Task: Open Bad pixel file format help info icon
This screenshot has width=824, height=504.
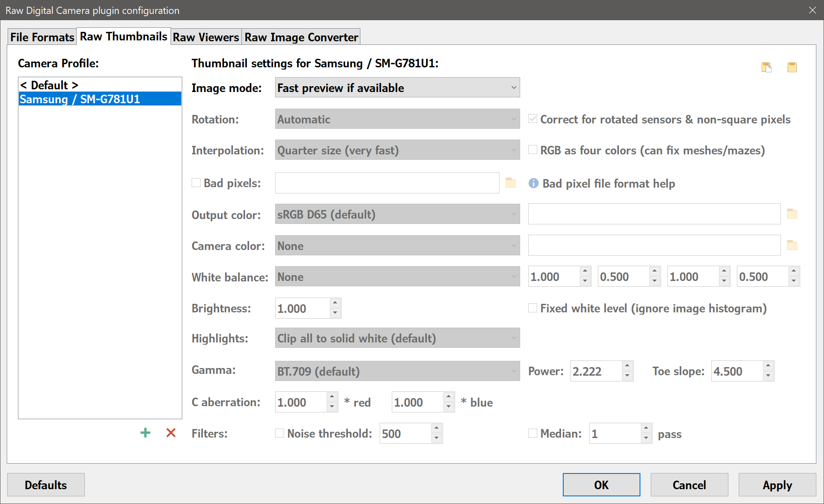Action: [x=533, y=183]
